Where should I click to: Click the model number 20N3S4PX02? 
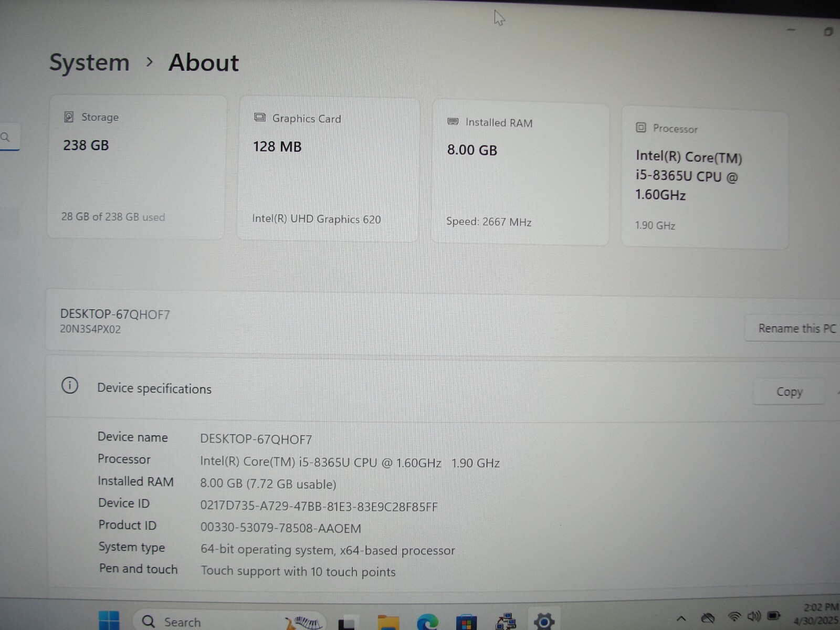coord(90,329)
